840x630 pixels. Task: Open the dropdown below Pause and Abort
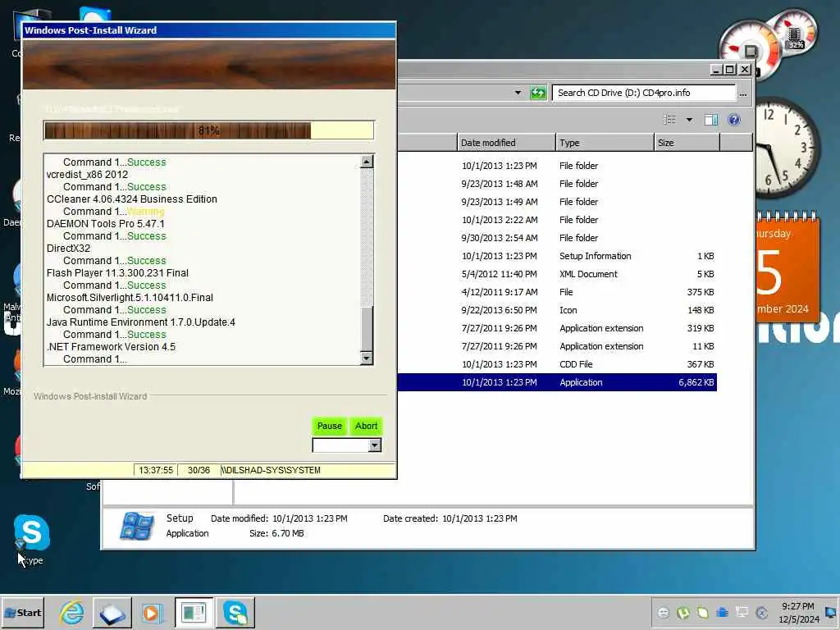[374, 445]
